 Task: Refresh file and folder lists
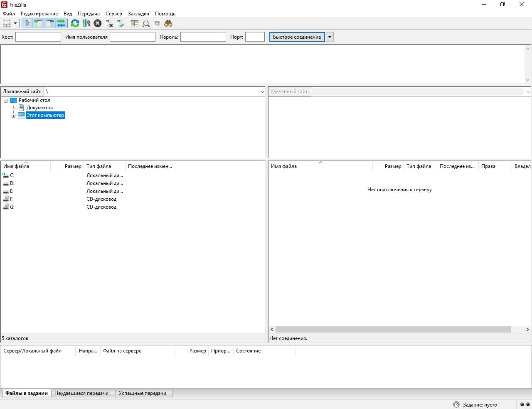tap(75, 23)
